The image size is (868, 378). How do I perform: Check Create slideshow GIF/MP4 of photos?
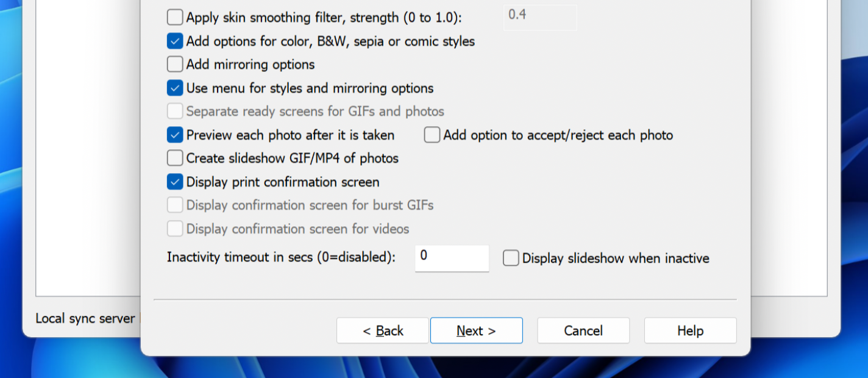click(175, 159)
